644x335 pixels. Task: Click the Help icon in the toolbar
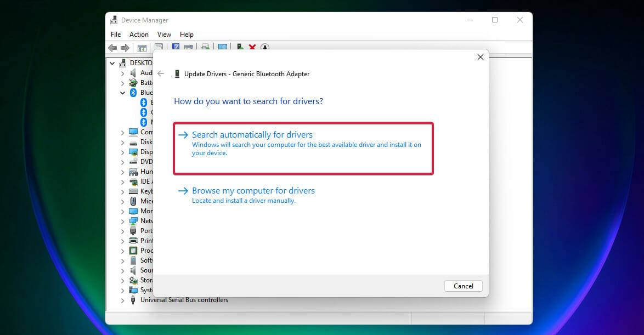pos(176,48)
